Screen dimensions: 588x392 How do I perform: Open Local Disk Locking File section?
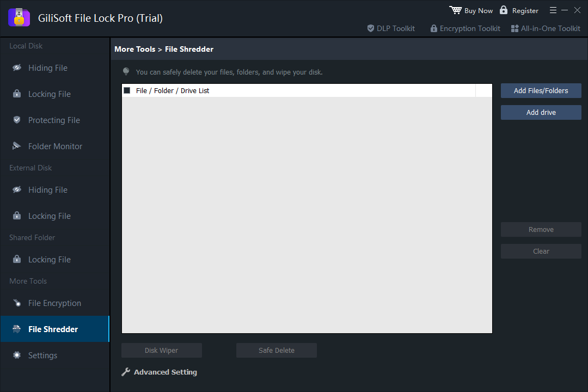click(55, 94)
